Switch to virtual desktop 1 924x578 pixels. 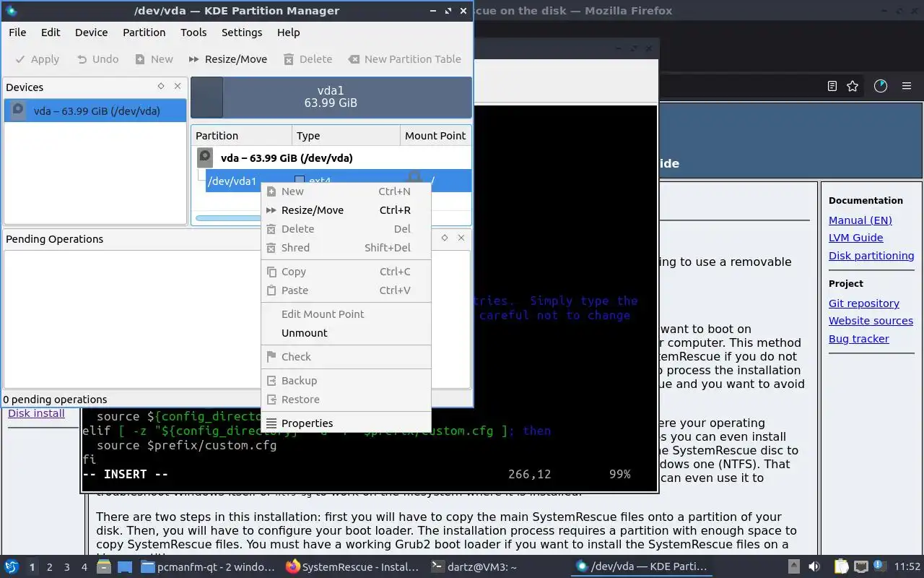pos(32,567)
